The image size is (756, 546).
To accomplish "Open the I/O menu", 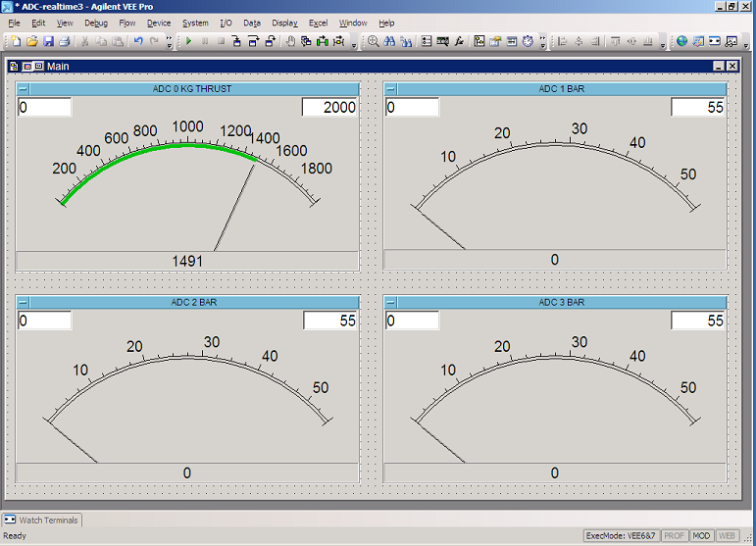I will pyautogui.click(x=226, y=23).
